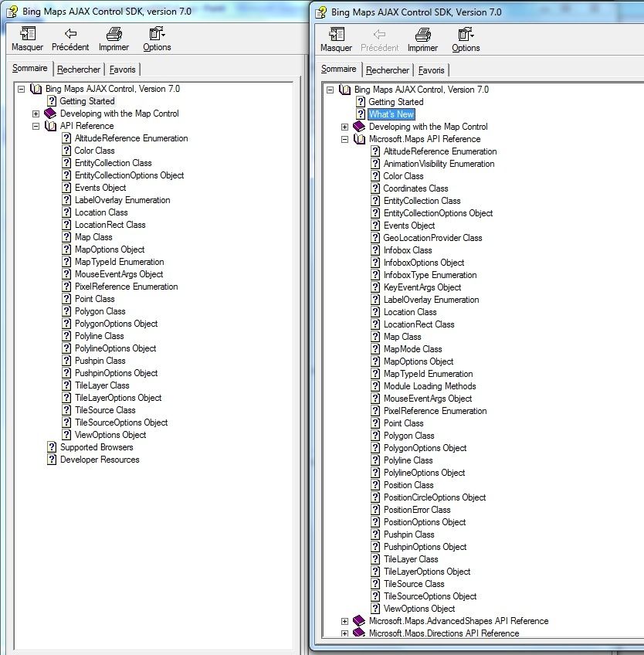
Task: Expand Developing with the Map Control, right window
Action: coord(344,127)
